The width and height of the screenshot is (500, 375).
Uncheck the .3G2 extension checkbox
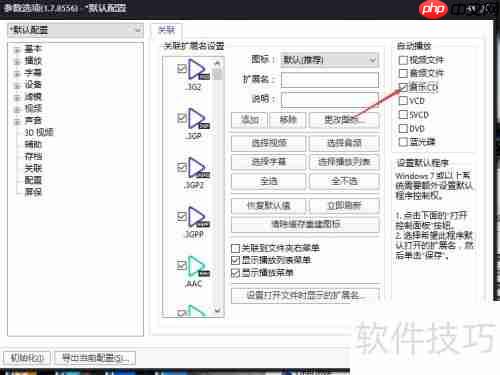pyautogui.click(x=182, y=68)
